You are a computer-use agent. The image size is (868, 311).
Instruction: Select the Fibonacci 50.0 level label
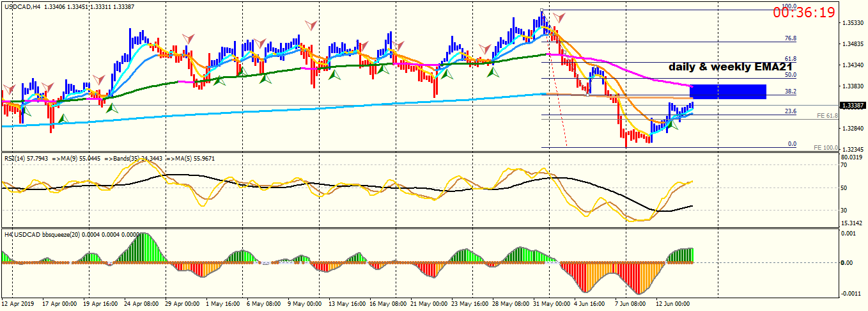[790, 75]
